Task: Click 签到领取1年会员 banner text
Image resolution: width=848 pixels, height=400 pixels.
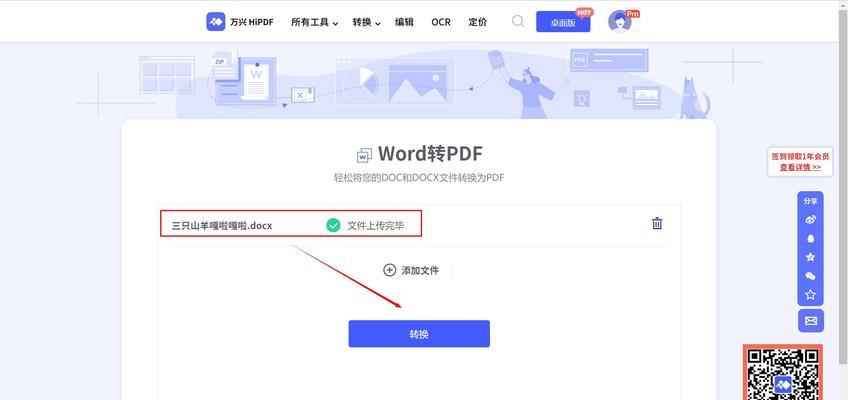Action: tap(800, 156)
